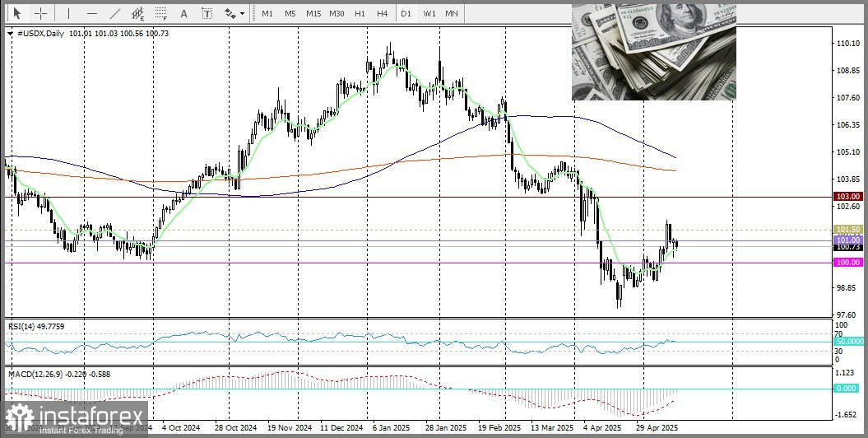868x438 pixels.
Task: Click the 101.00 price level tag
Action: click(848, 240)
